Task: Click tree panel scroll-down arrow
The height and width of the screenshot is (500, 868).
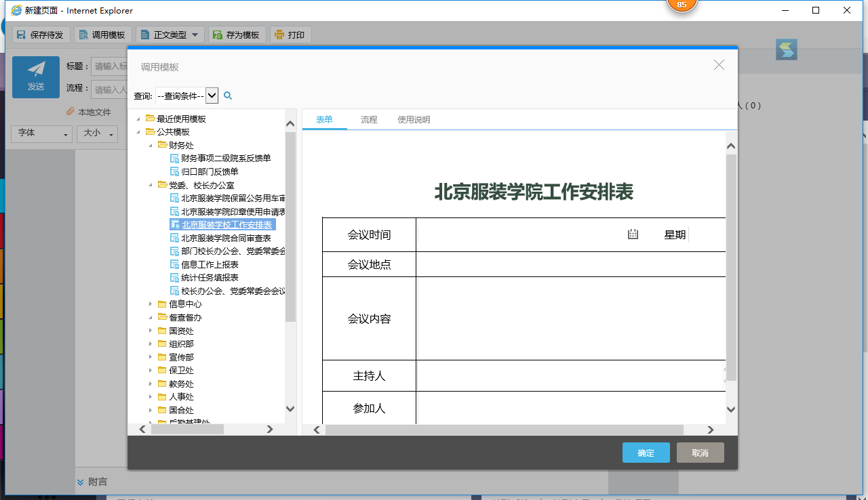Action: [x=290, y=409]
